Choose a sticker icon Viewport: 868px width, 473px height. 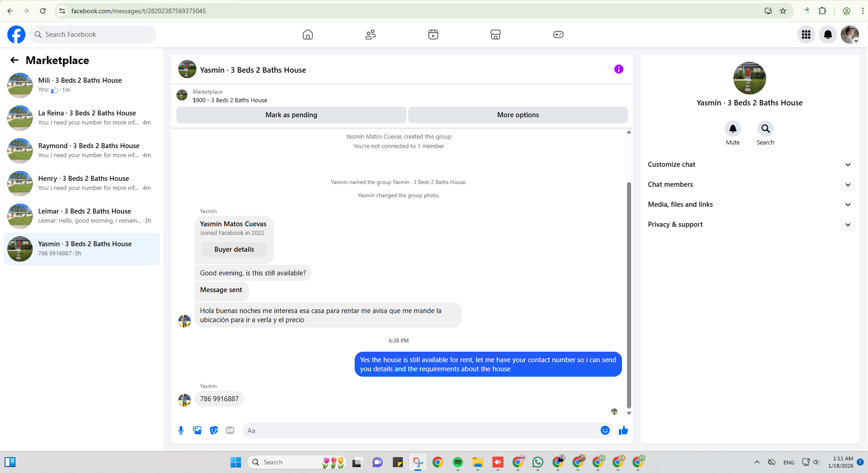(214, 430)
